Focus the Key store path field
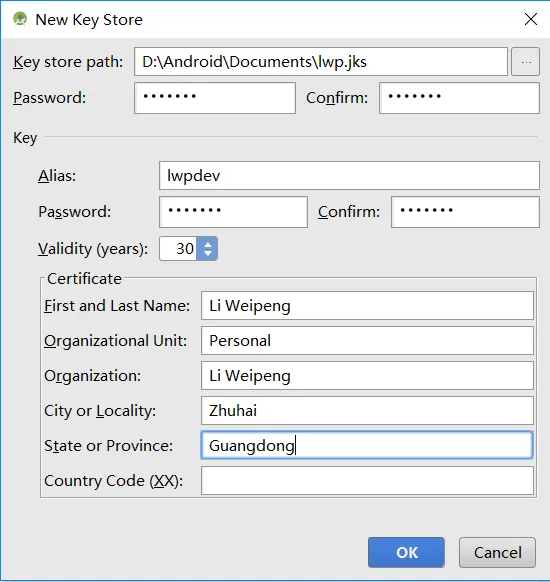This screenshot has height=582, width=550. 321,62
